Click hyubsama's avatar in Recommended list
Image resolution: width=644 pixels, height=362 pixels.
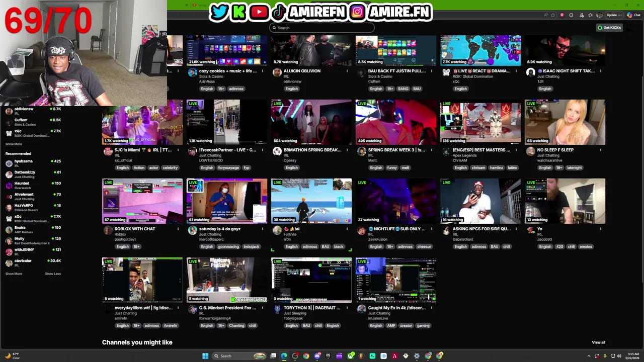pyautogui.click(x=9, y=163)
